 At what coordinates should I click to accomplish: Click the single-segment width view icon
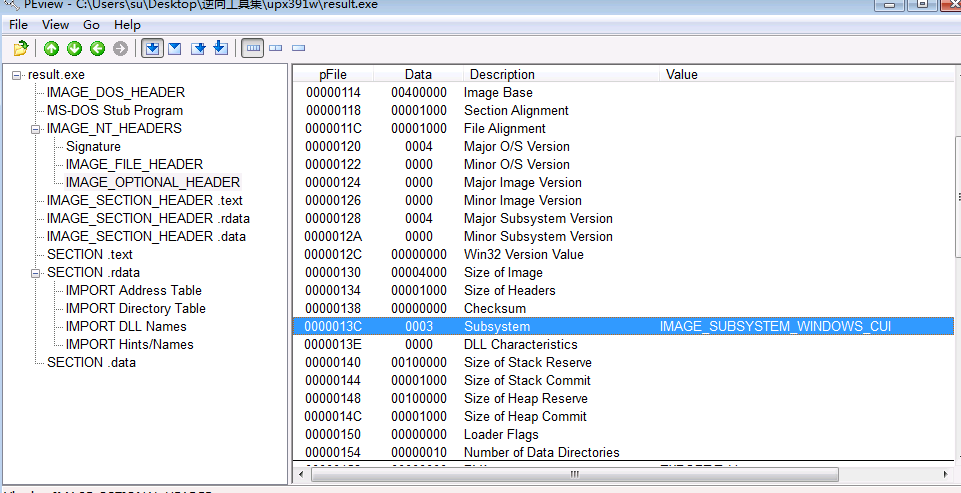click(x=298, y=48)
